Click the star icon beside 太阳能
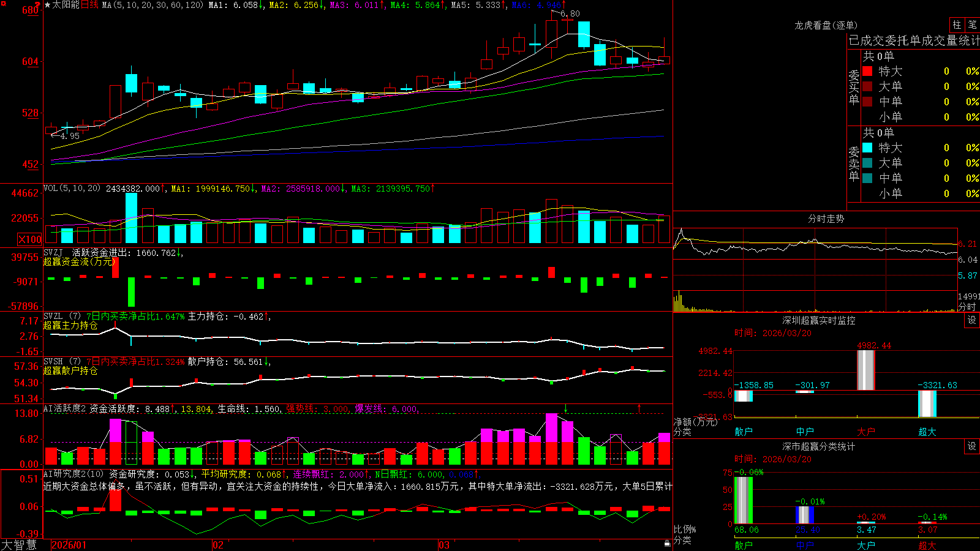This screenshot has height=551, width=980. pos(48,5)
